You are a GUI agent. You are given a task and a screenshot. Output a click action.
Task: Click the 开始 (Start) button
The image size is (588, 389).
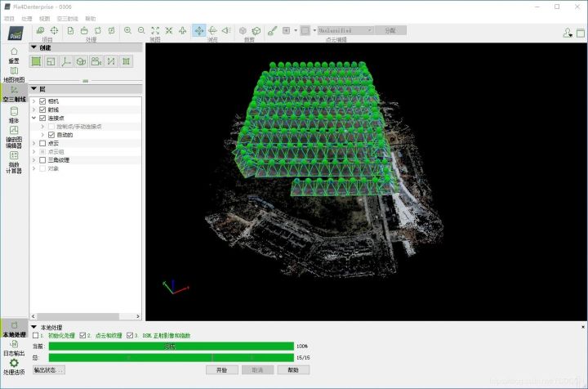point(221,369)
